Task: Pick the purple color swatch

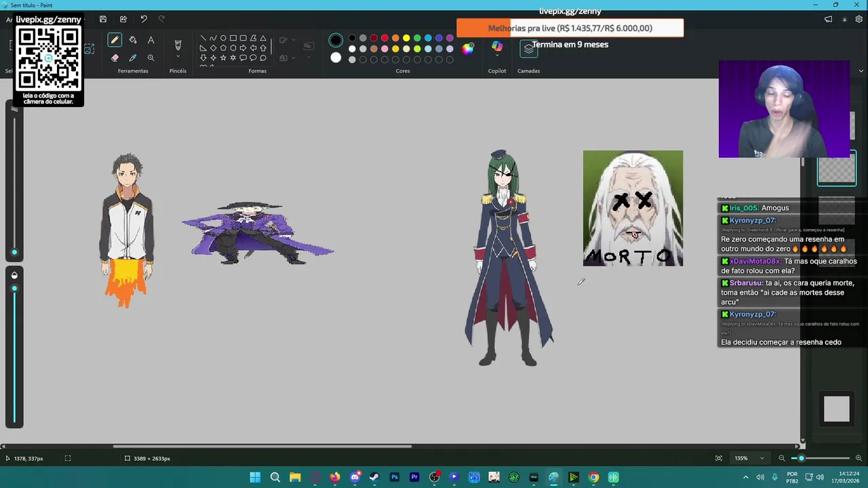Action: [450, 38]
